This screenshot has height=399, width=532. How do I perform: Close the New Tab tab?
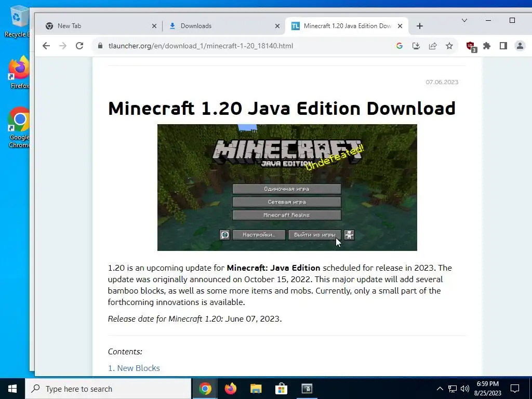[x=154, y=26]
